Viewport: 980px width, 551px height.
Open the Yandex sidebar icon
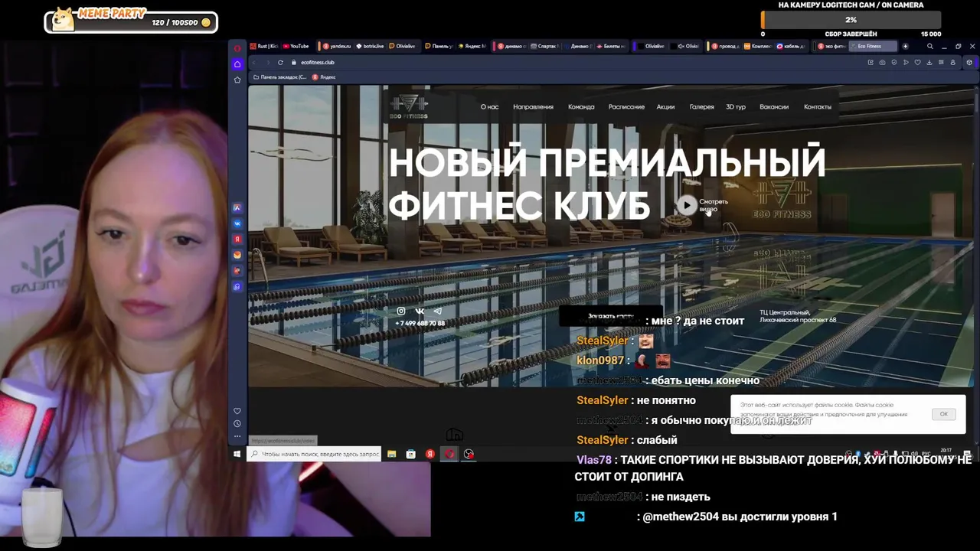(x=237, y=240)
